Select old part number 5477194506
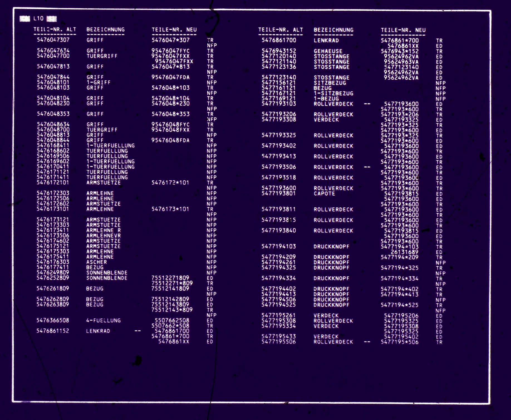Viewport: 511px width, 420px height. (279, 299)
